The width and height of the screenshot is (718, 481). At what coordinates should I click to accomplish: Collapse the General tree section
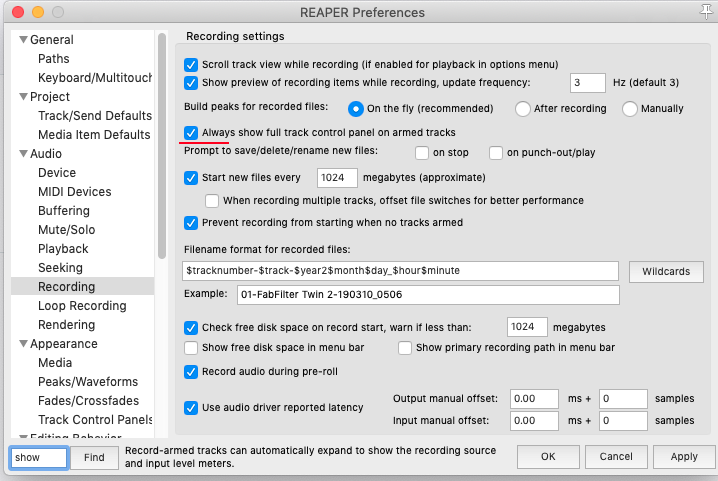click(x=23, y=40)
